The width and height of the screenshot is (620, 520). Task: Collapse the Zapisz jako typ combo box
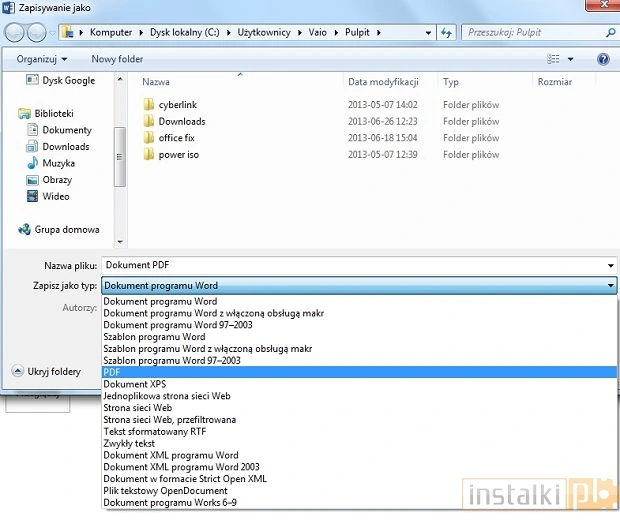(x=610, y=286)
